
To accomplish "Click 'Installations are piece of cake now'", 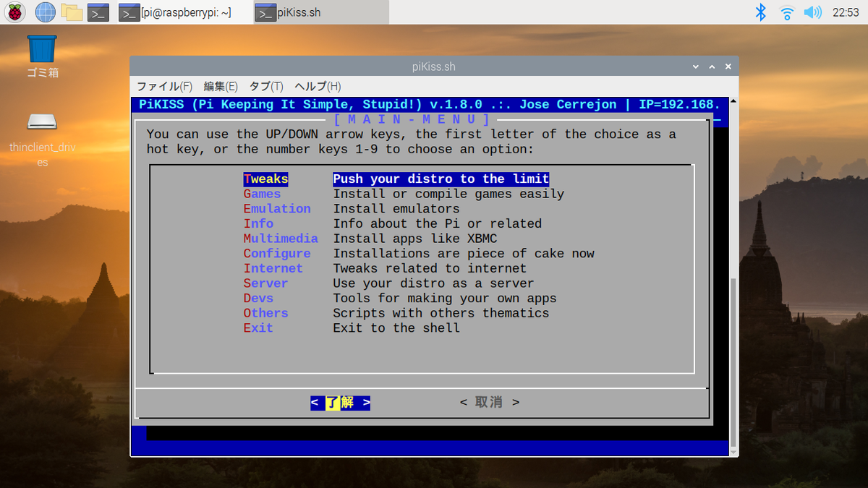I will click(x=464, y=253).
